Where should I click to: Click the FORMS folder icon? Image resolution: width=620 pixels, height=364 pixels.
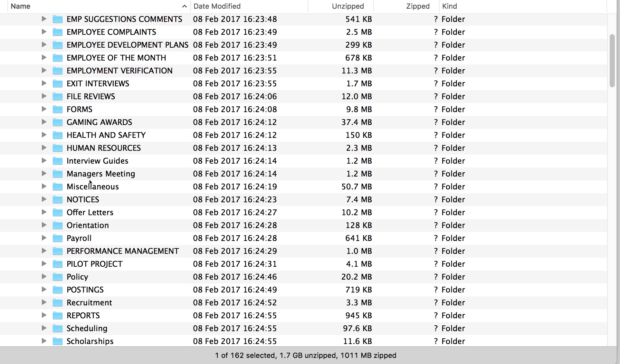click(x=58, y=110)
